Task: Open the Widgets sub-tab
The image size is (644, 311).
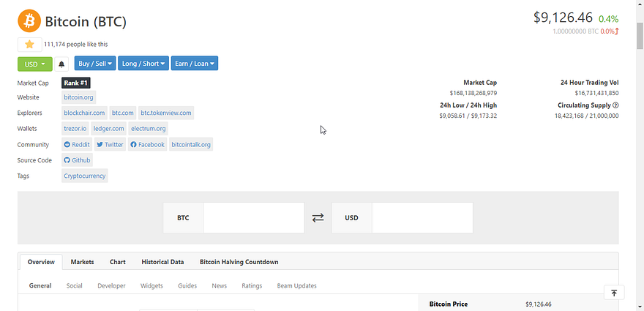Action: pyautogui.click(x=151, y=285)
